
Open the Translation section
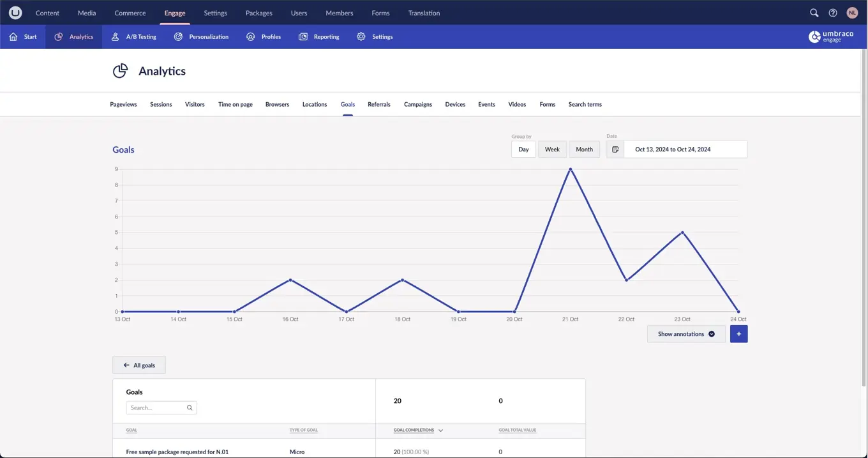pyautogui.click(x=424, y=13)
